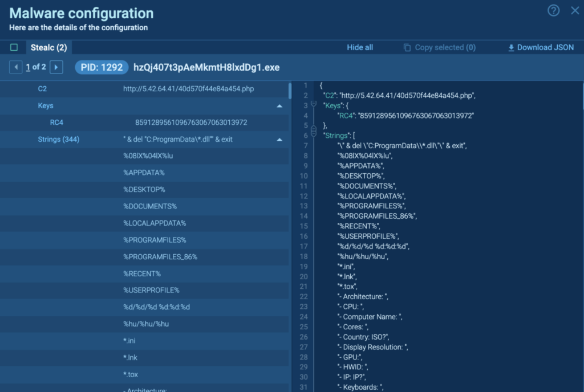Click the executable filename hzQj407t3pAeMkmtH8lxdDg1.exe

point(206,67)
